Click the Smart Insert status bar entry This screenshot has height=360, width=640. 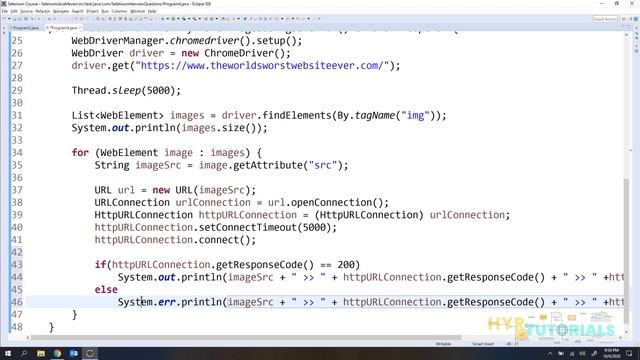click(483, 344)
